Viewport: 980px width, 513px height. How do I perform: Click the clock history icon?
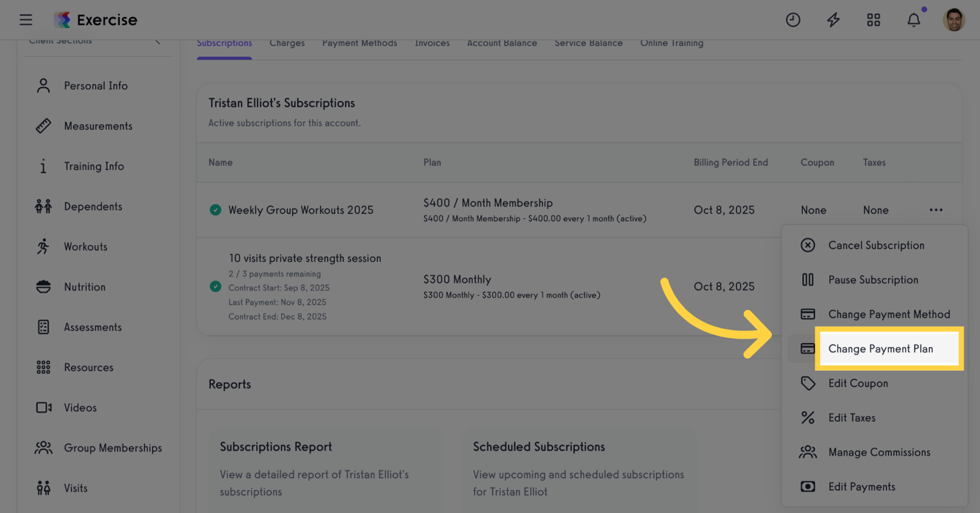(793, 20)
